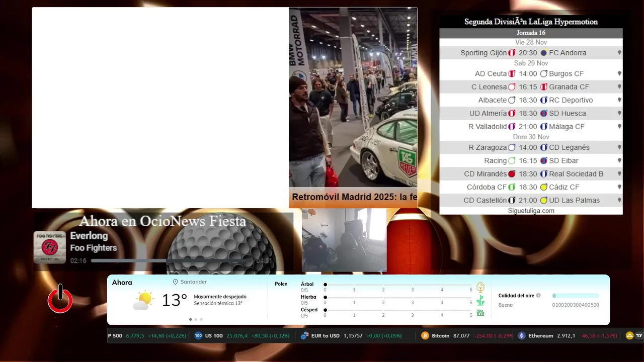Screen dimensions: 644x362
Task: Click the Foo Fighters album cover
Action: [49, 247]
